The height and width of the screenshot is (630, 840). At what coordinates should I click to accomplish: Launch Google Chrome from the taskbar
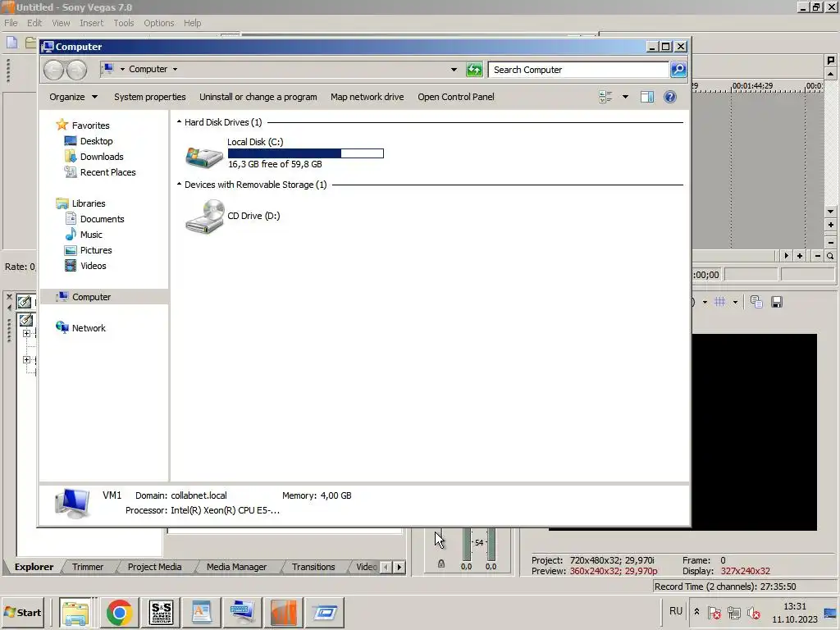tap(119, 612)
